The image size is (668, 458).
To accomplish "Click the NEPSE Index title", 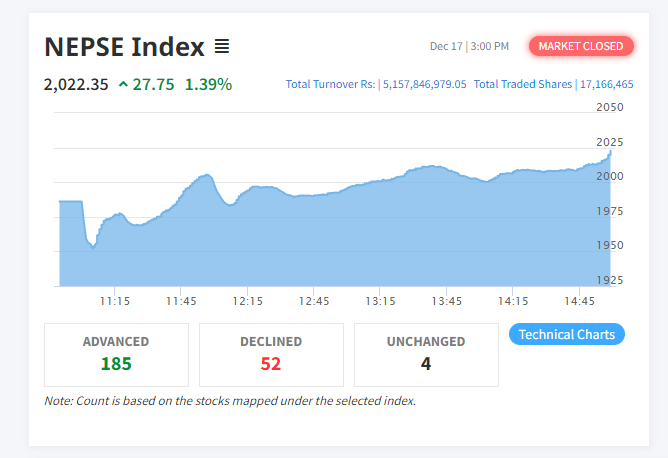I will (x=124, y=46).
